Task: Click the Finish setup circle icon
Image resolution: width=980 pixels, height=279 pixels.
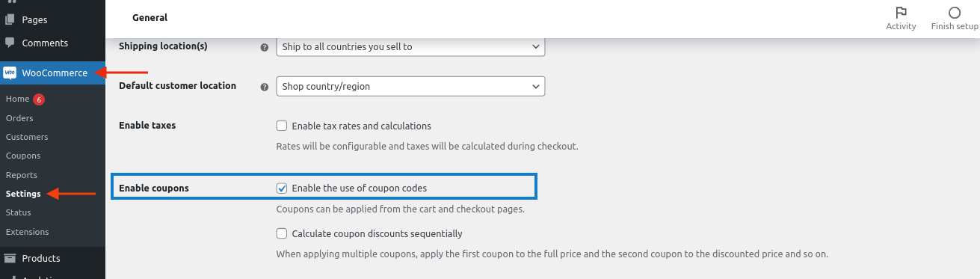Action: tap(955, 13)
